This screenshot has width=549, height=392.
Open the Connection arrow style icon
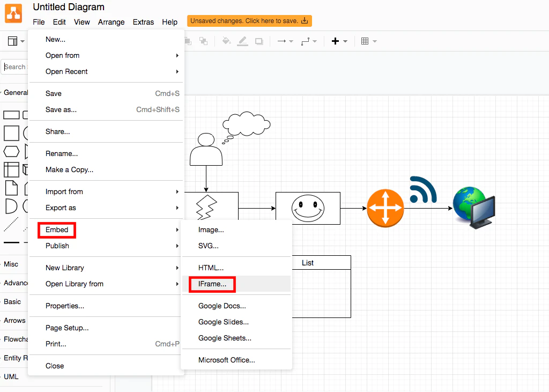click(282, 41)
